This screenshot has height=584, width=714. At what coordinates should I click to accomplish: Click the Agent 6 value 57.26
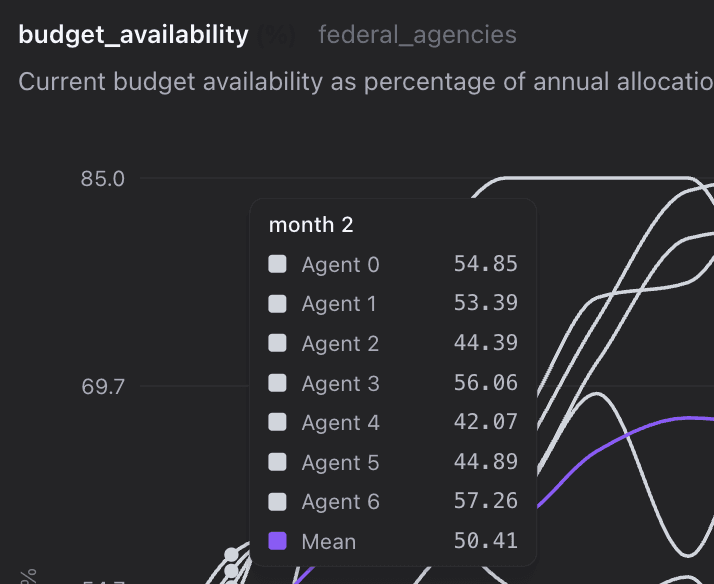pos(486,501)
